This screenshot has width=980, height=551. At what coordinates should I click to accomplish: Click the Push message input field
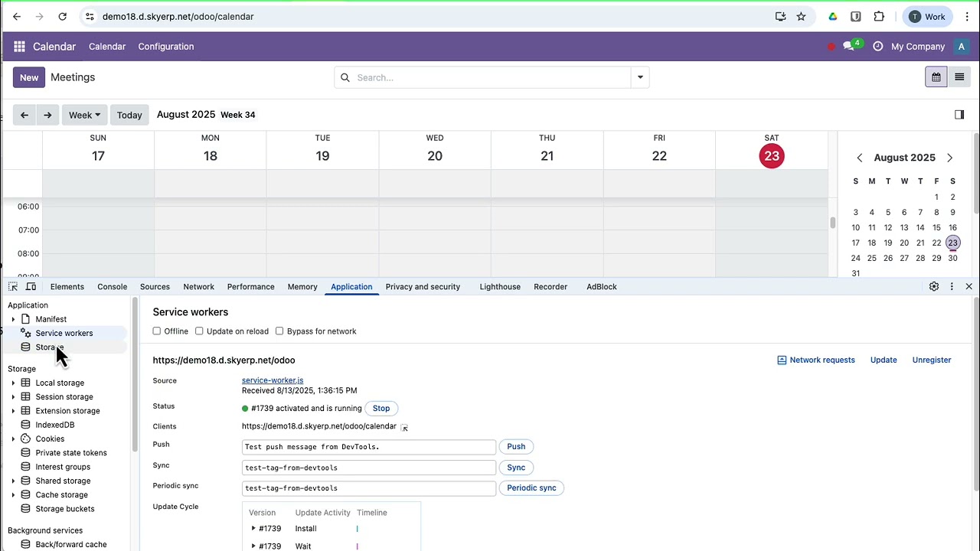[x=369, y=447]
